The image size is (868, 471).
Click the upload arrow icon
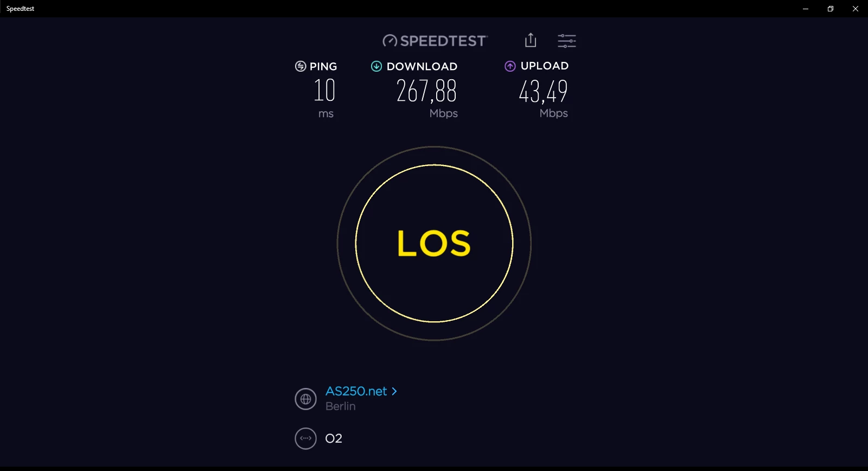(x=510, y=66)
